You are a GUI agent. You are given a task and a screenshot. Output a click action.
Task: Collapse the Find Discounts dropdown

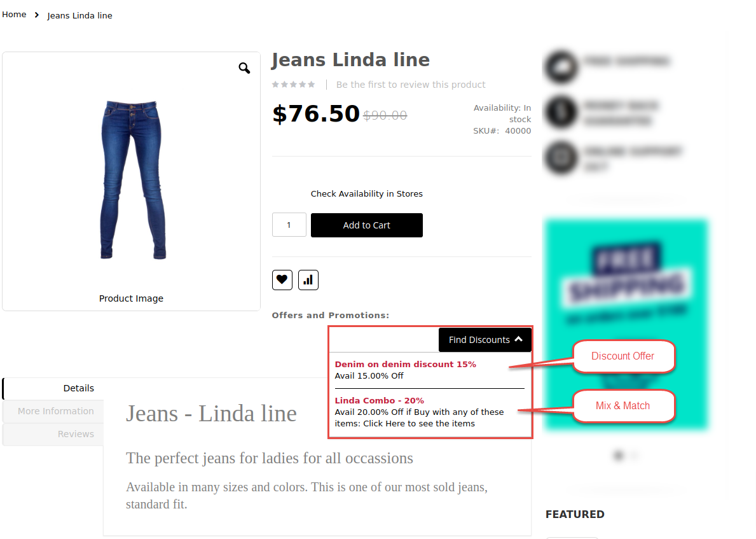pyautogui.click(x=485, y=340)
